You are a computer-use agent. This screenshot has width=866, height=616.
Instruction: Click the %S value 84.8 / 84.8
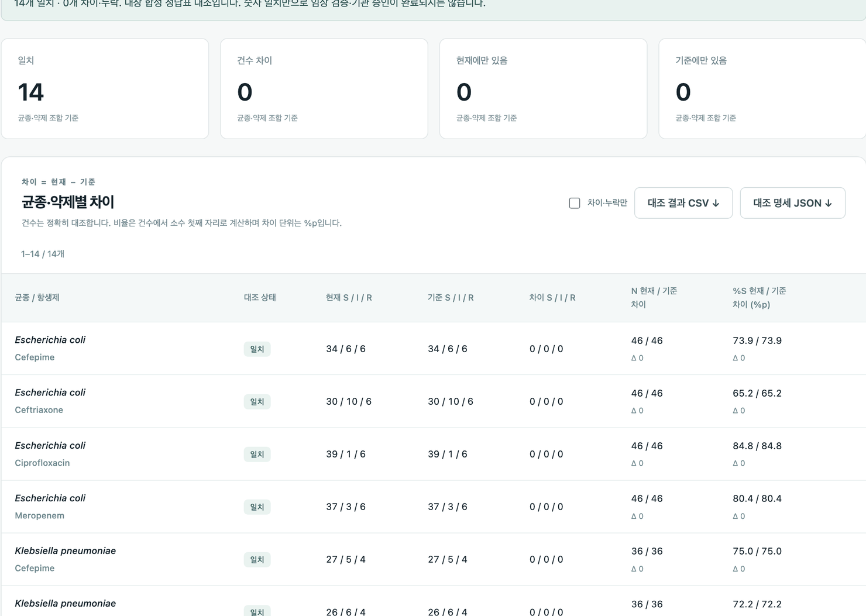(757, 446)
